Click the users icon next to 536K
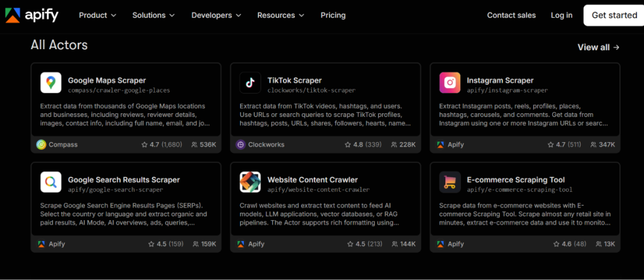Screen dimensions: 644x280 tap(195, 145)
